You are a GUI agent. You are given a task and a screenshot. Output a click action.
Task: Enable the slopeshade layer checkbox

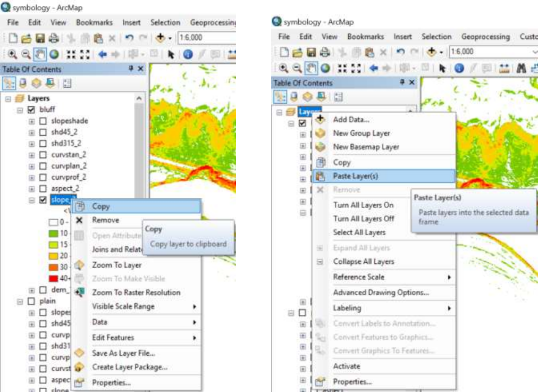click(43, 121)
